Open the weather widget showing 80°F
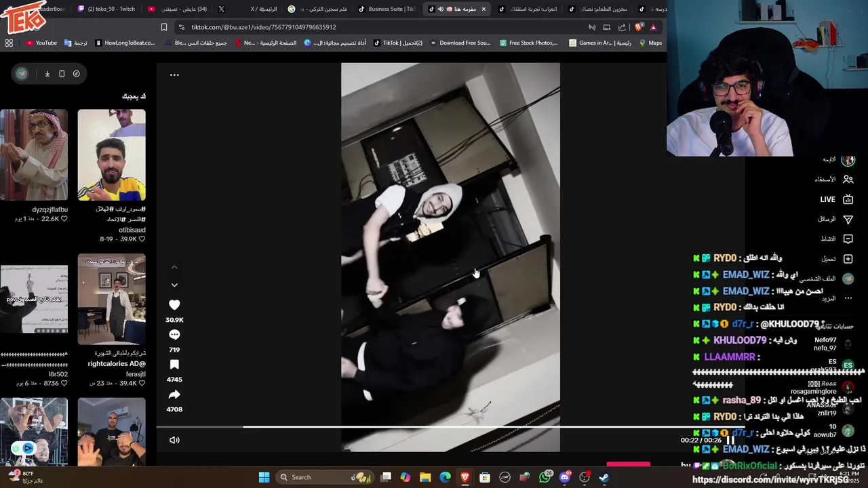 (27, 477)
